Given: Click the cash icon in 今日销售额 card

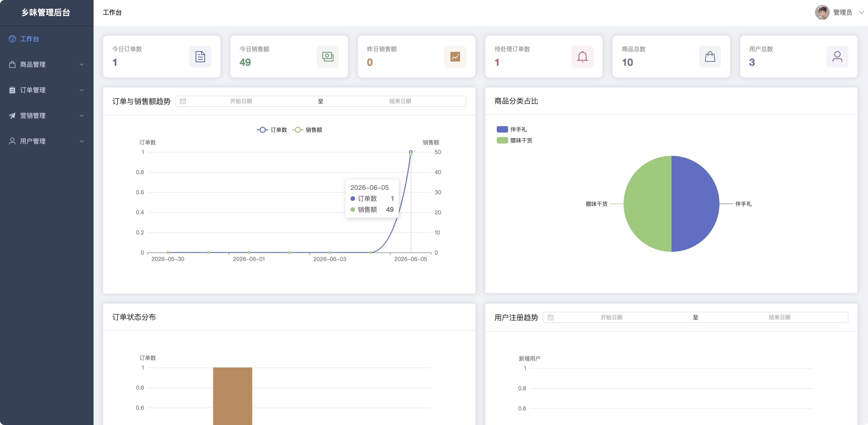Looking at the screenshot, I should (x=327, y=57).
